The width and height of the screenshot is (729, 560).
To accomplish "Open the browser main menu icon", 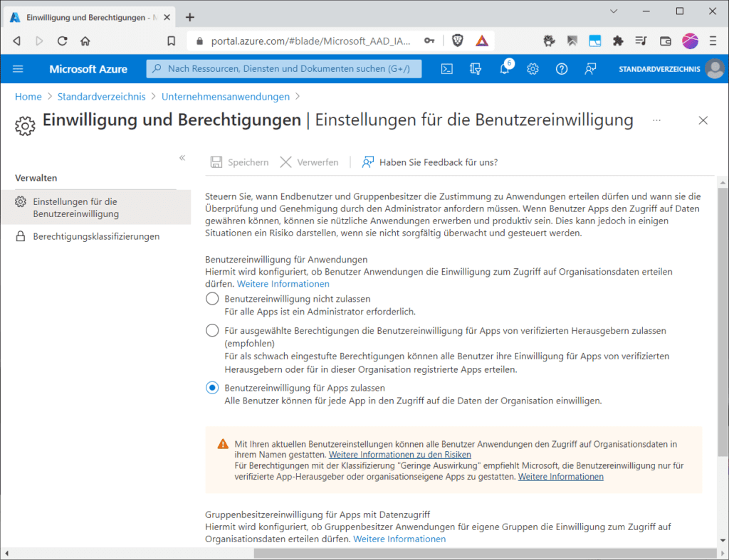I will pyautogui.click(x=713, y=41).
